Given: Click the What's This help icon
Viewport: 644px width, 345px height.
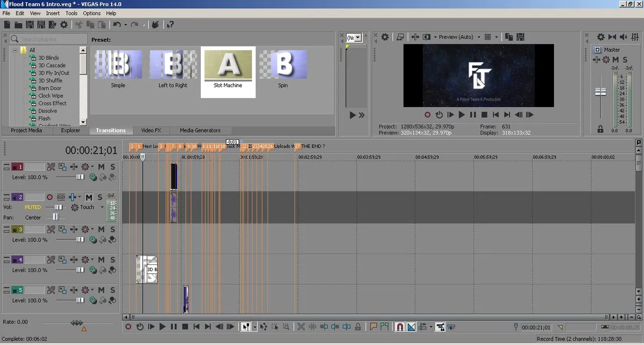Looking at the screenshot, I should coord(170,25).
